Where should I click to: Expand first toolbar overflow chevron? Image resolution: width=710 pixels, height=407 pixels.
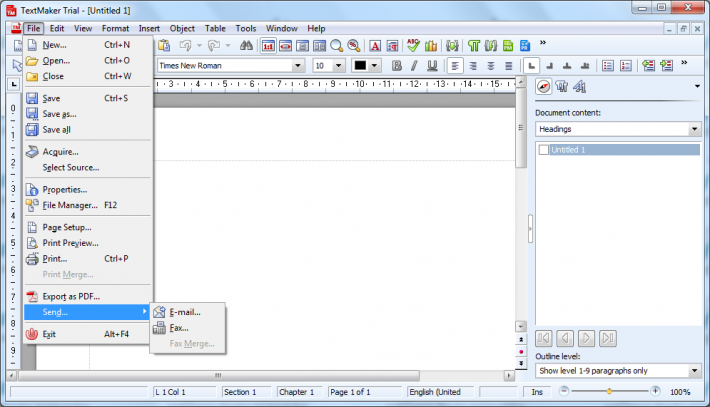tap(543, 43)
